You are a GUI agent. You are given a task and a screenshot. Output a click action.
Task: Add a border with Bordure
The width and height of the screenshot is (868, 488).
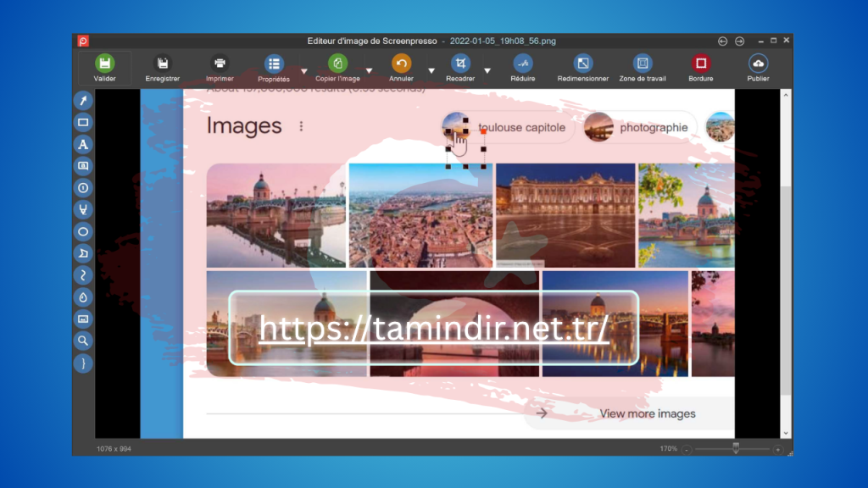click(701, 68)
